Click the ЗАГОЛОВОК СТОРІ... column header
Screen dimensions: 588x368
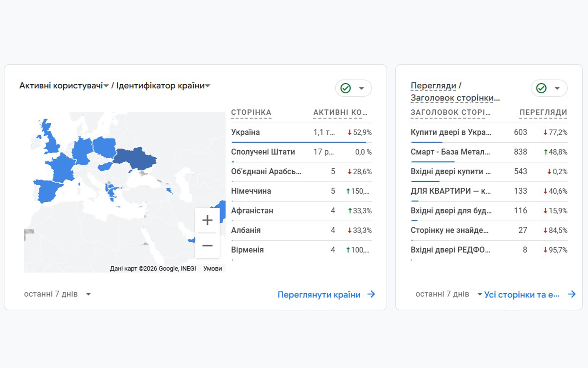tap(450, 112)
